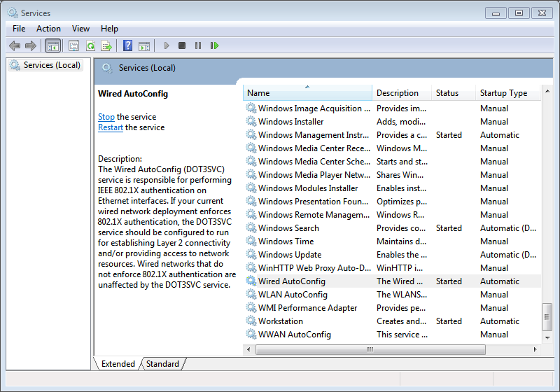Click the Refresh toolbar icon

(91, 45)
